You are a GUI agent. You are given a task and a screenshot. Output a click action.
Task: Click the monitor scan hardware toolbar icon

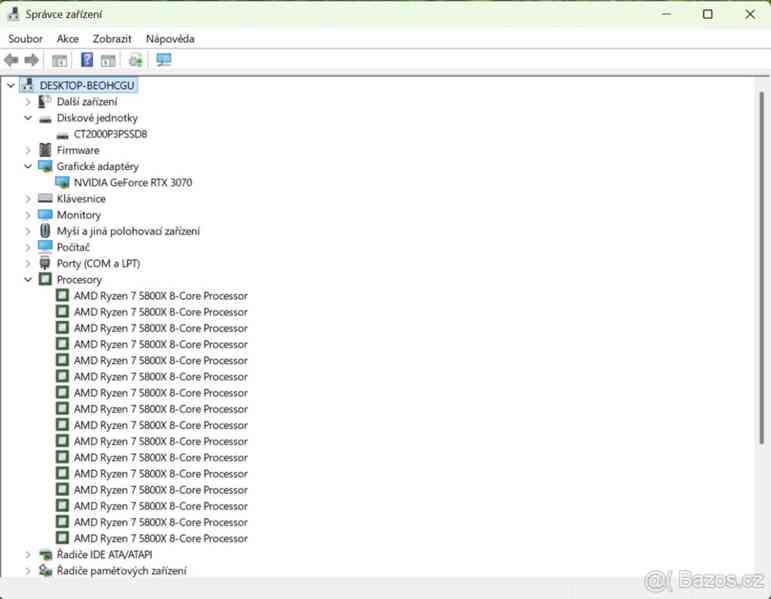click(x=164, y=60)
